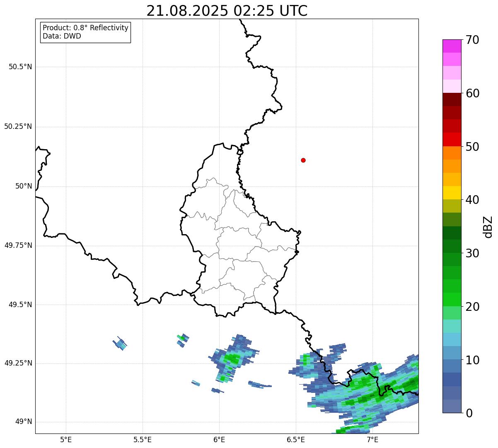The width and height of the screenshot is (498, 448).
Task: Click the 'Product: 0.8° Reflectivity' text
Action: pos(86,28)
